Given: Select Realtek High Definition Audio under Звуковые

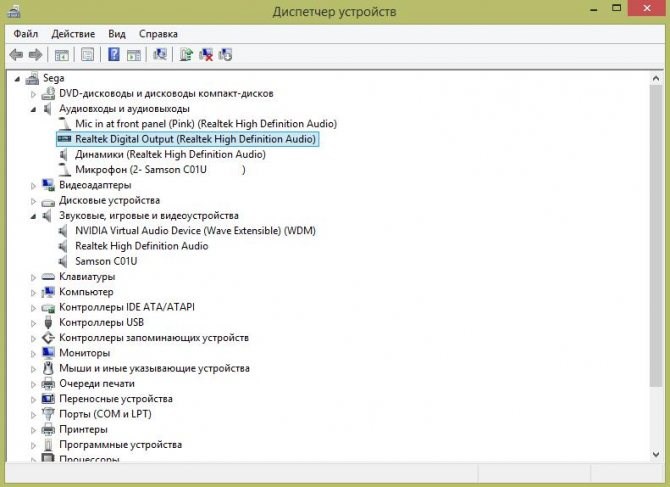Looking at the screenshot, I should point(141,246).
